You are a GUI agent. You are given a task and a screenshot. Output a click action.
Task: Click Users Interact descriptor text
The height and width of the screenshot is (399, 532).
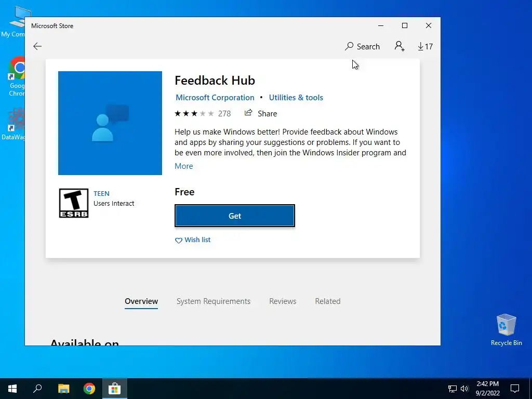114,203
